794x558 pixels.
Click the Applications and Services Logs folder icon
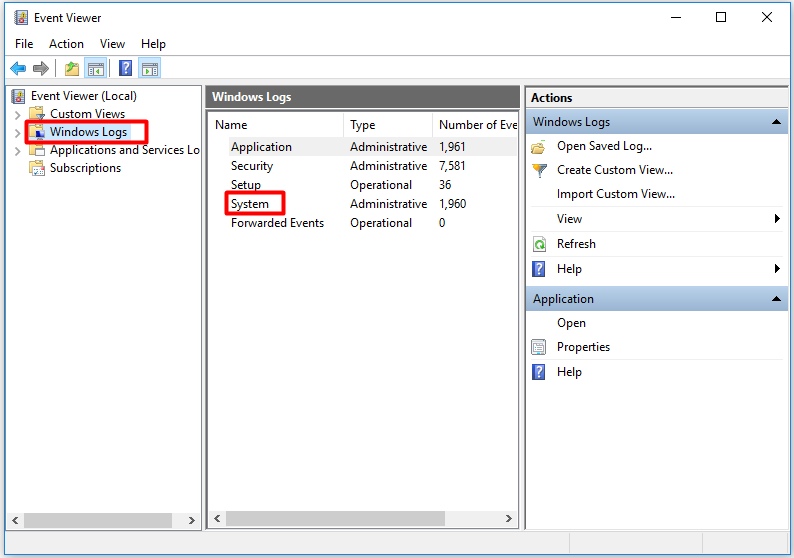tap(37, 150)
